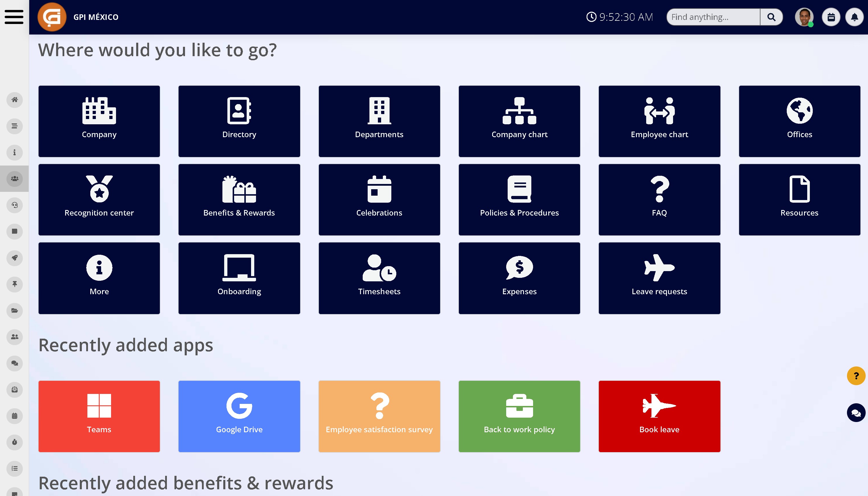Go to Recognition center
The height and width of the screenshot is (496, 868).
pyautogui.click(x=99, y=200)
